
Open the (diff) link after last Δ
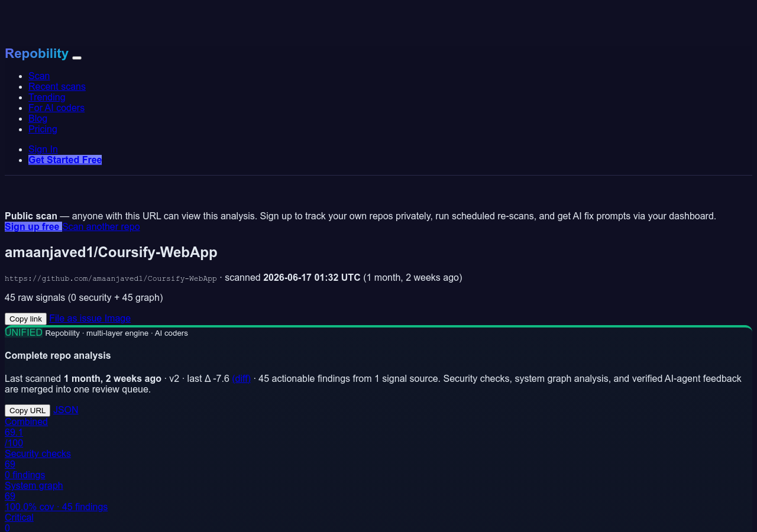point(241,378)
